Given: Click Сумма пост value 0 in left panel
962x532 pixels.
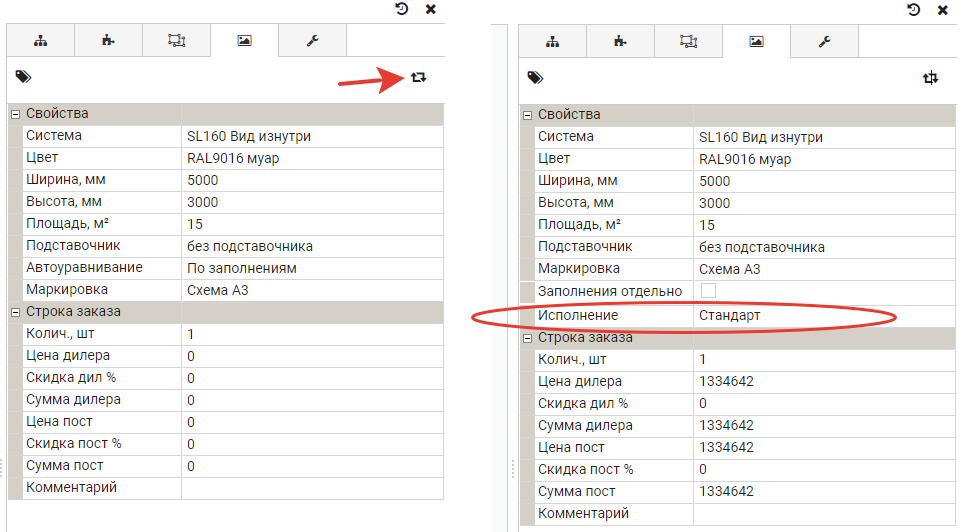Looking at the screenshot, I should [x=312, y=466].
